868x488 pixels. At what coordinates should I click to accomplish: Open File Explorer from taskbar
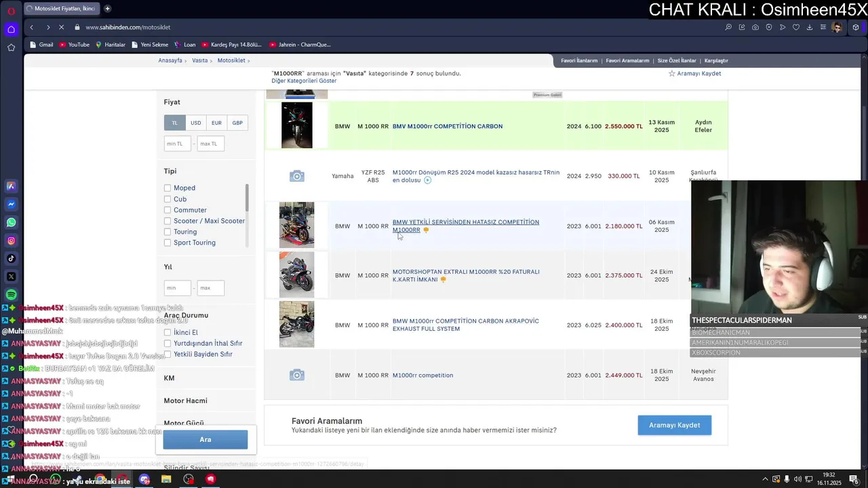coord(166,479)
